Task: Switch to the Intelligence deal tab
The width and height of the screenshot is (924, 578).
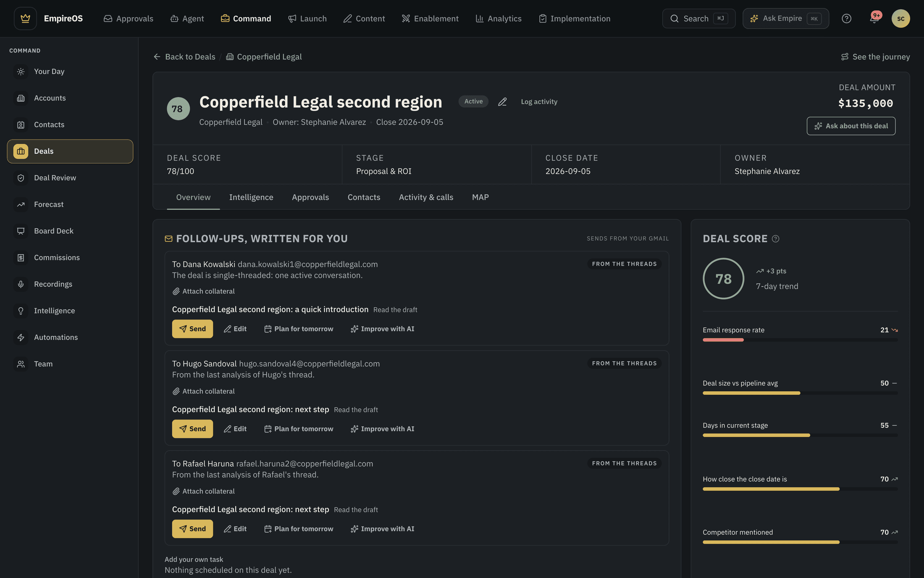Action: [x=251, y=197]
